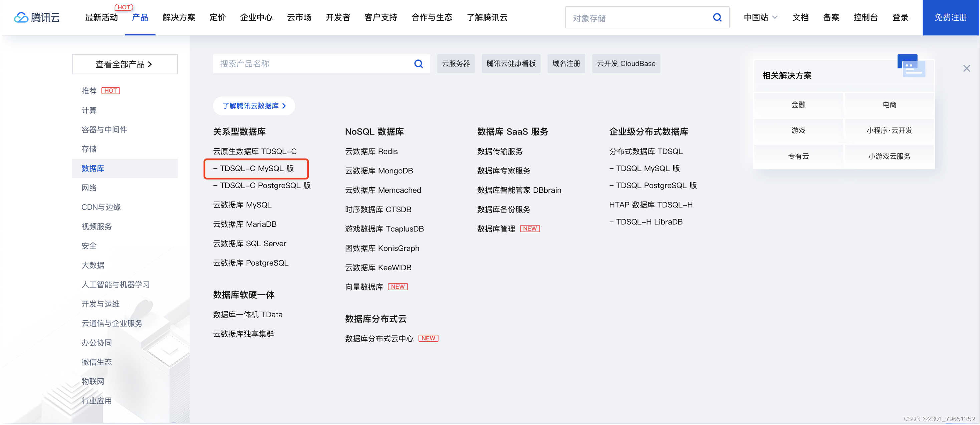Select 人工智能与机器学习 category

(115, 285)
